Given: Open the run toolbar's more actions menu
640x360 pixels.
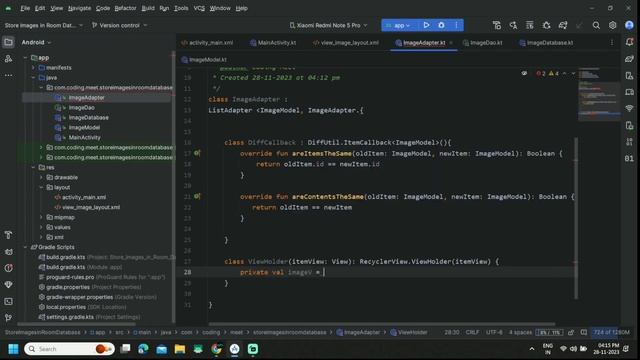Looking at the screenshot, I should click(456, 25).
